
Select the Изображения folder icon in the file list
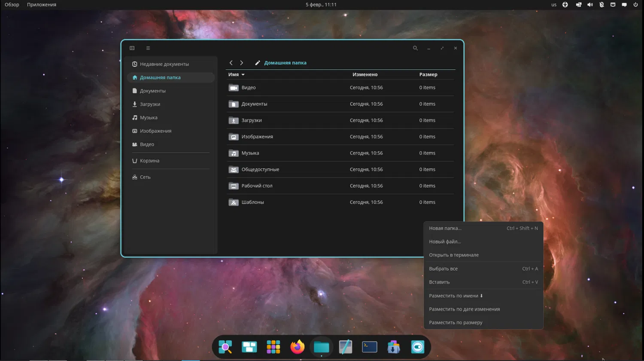[234, 137]
